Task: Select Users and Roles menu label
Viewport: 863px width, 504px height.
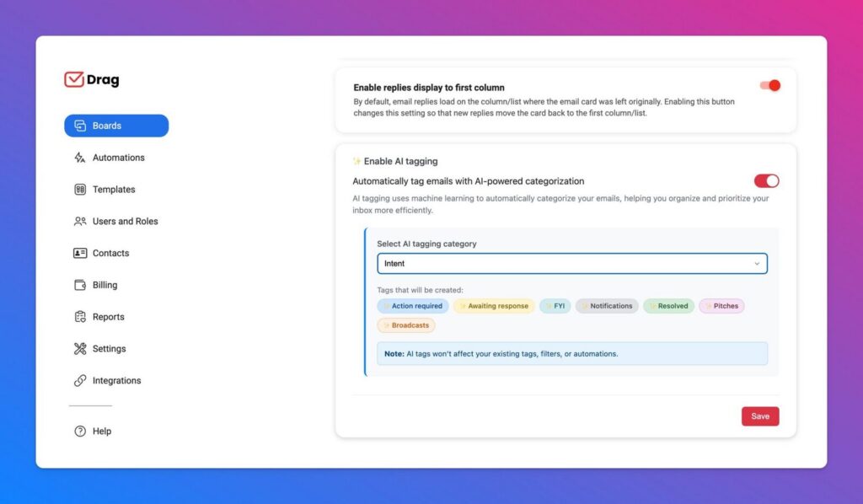Action: point(125,221)
